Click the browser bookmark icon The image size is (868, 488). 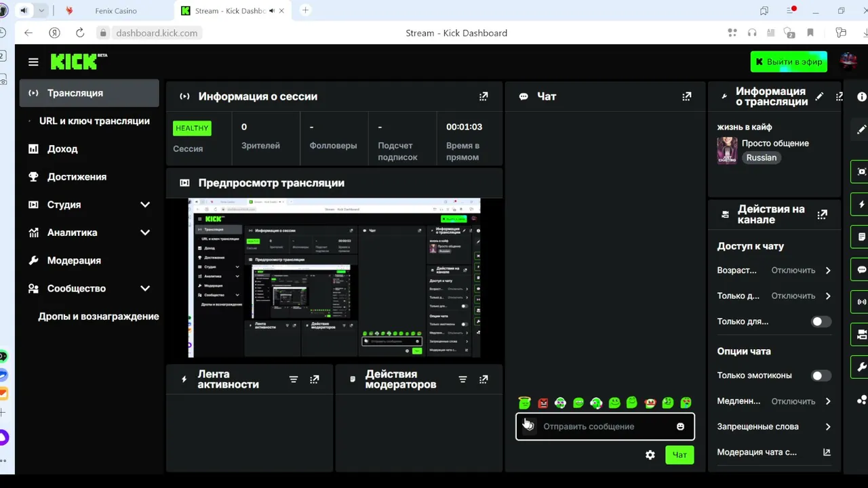(810, 33)
